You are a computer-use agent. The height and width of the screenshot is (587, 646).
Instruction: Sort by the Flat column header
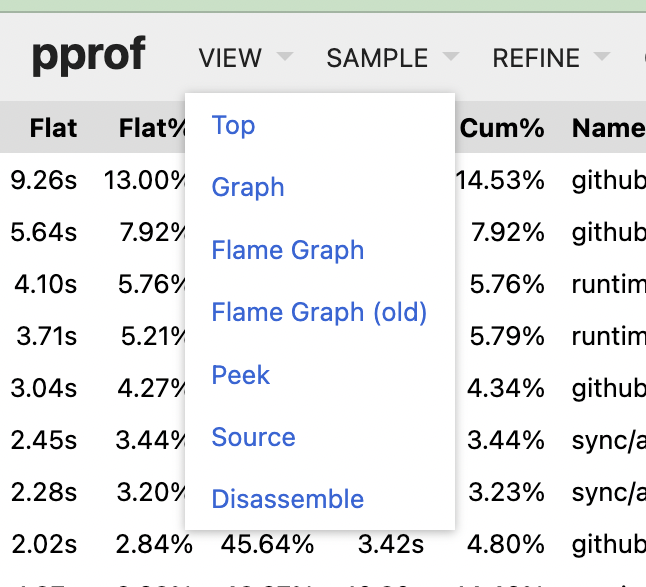(53, 128)
